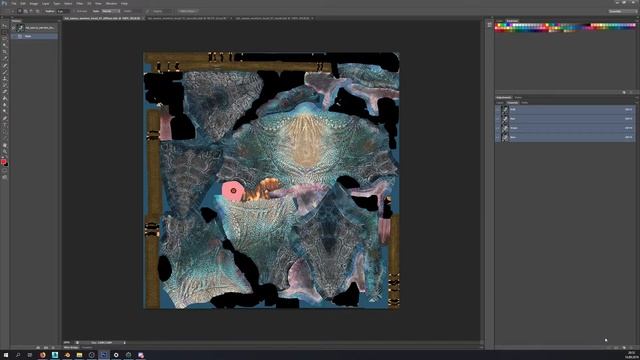Click the black background color swatch
The image size is (640, 360).
coord(6,164)
